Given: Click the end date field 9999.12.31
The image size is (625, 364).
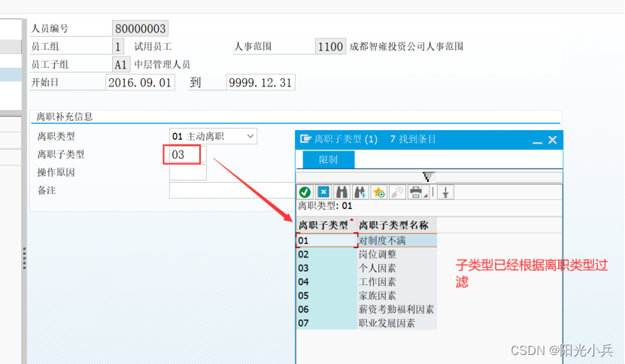Looking at the screenshot, I should pyautogui.click(x=261, y=83).
